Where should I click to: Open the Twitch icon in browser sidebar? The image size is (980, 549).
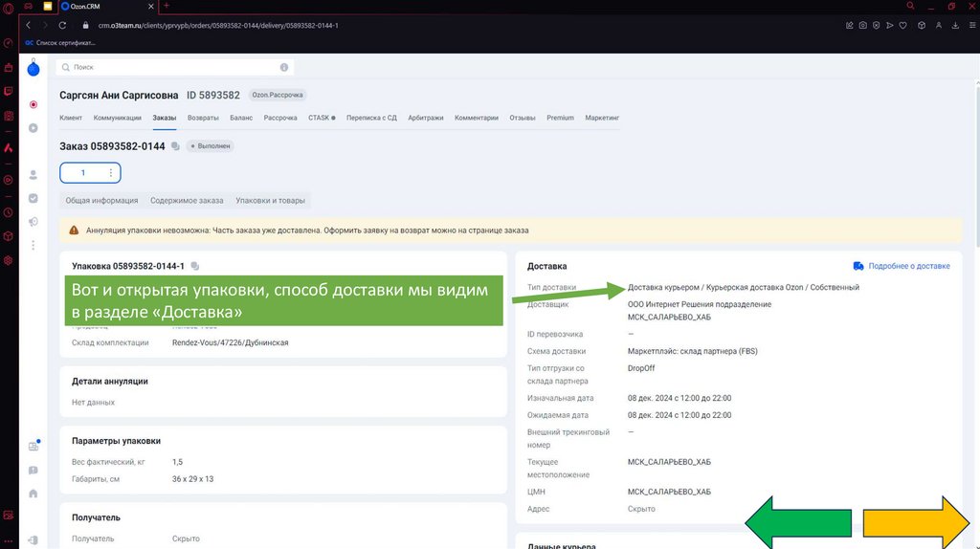coord(8,91)
